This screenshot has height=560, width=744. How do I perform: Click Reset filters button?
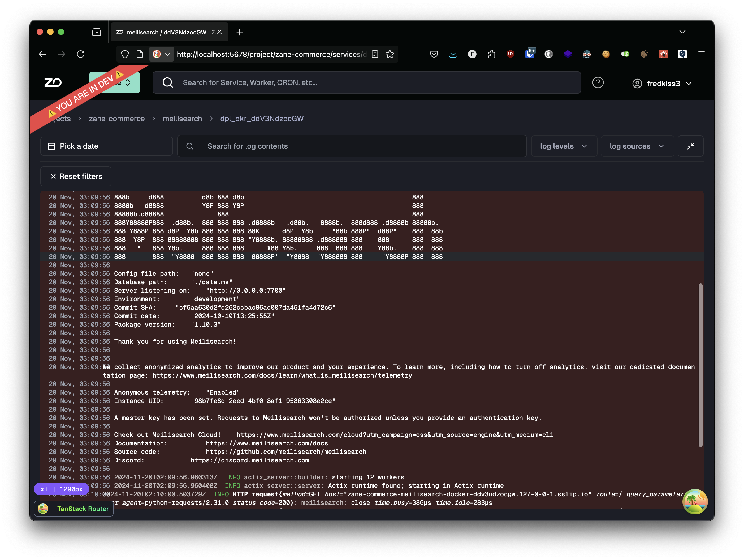pos(76,177)
